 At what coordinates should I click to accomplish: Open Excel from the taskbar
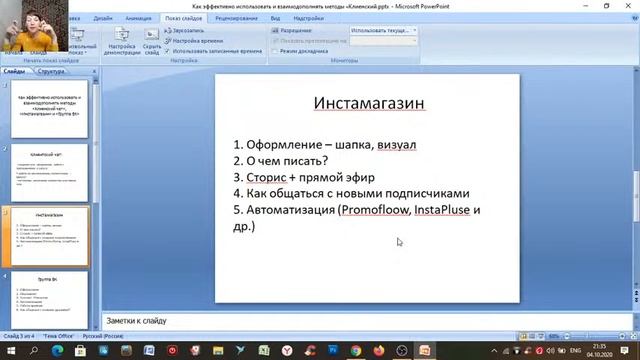click(264, 351)
